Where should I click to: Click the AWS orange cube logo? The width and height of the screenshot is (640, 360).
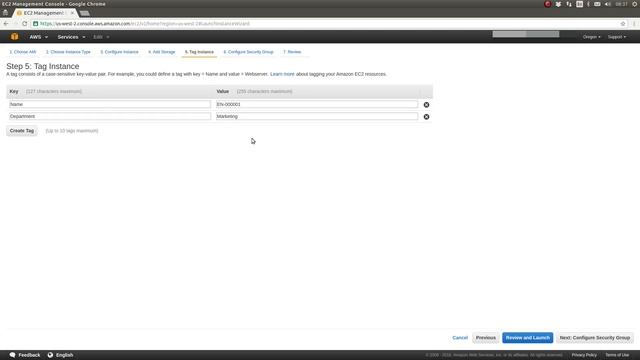pyautogui.click(x=15, y=37)
